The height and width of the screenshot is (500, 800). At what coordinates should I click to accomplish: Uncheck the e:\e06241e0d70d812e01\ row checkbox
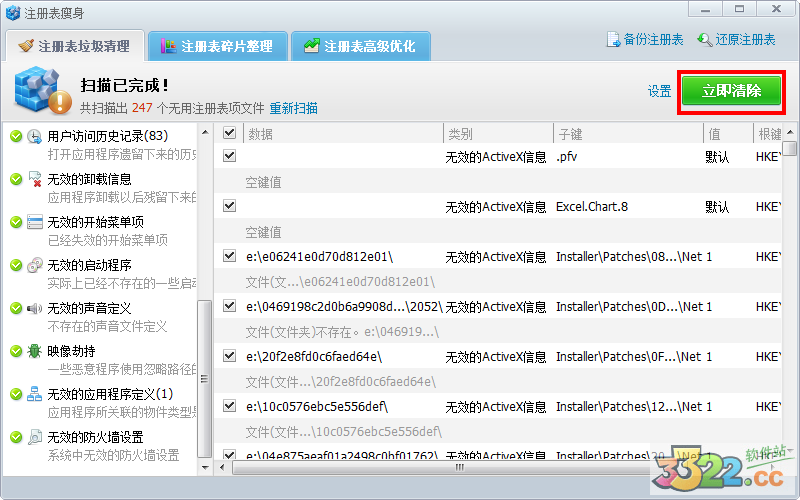click(230, 256)
